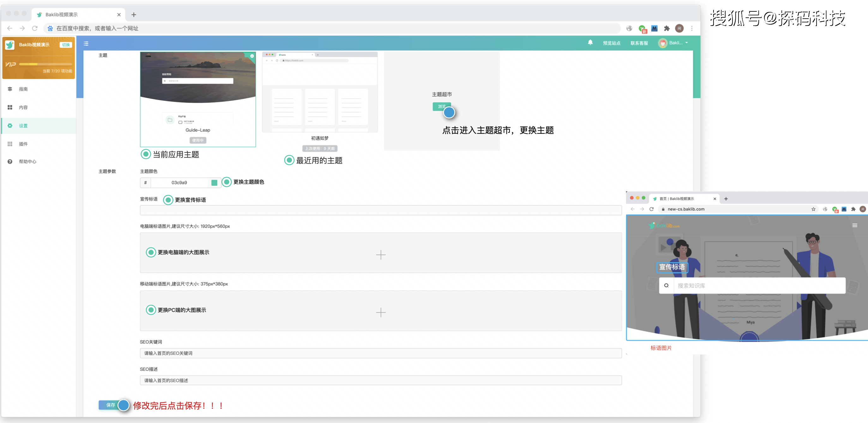Click the blue M extension icon in main browser

[654, 28]
